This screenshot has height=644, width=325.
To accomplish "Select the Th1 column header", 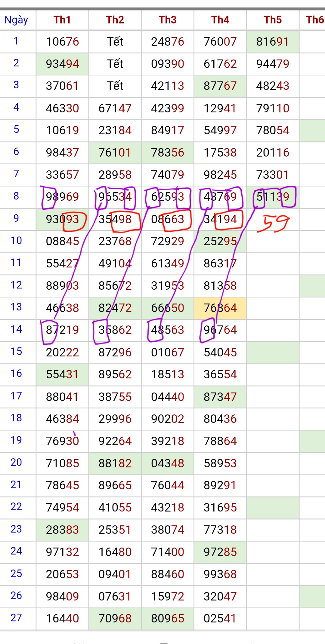I will [62, 20].
